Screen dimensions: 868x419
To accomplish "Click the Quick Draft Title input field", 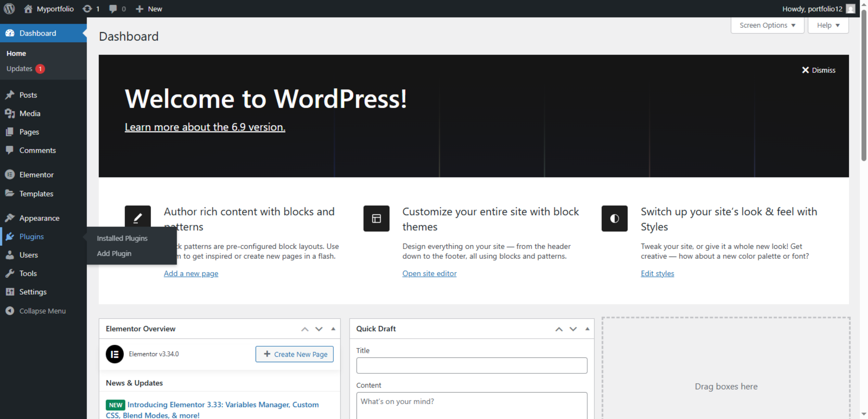I will coord(472,365).
